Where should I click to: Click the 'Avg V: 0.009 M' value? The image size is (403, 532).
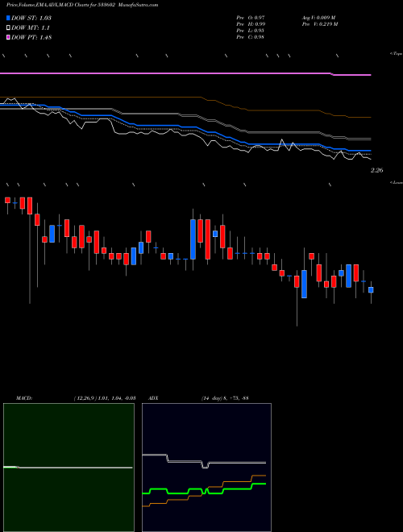[318, 18]
